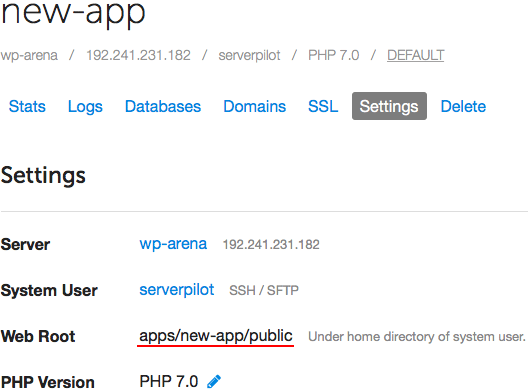Viewport: 528px width, 392px height.
Task: Click the PHP Version label
Action: pos(48,382)
